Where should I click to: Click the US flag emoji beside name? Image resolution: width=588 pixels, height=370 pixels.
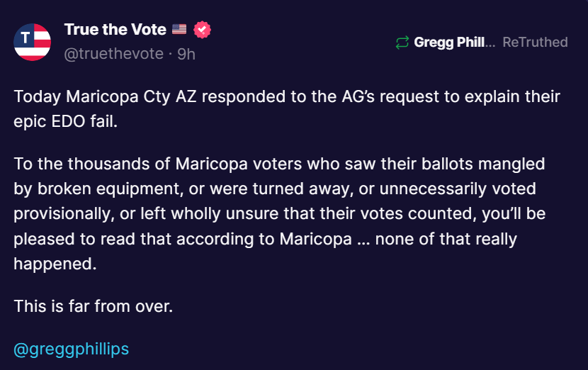179,29
